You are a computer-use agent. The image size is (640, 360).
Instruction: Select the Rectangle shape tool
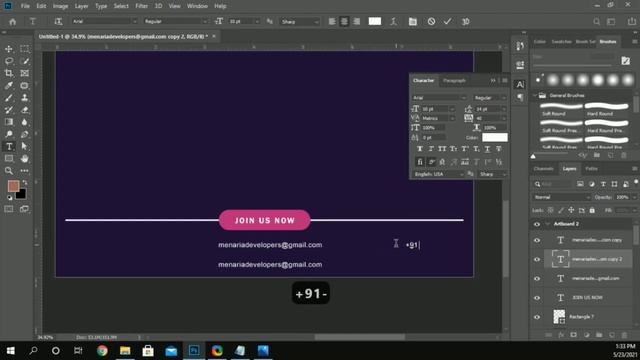9,158
